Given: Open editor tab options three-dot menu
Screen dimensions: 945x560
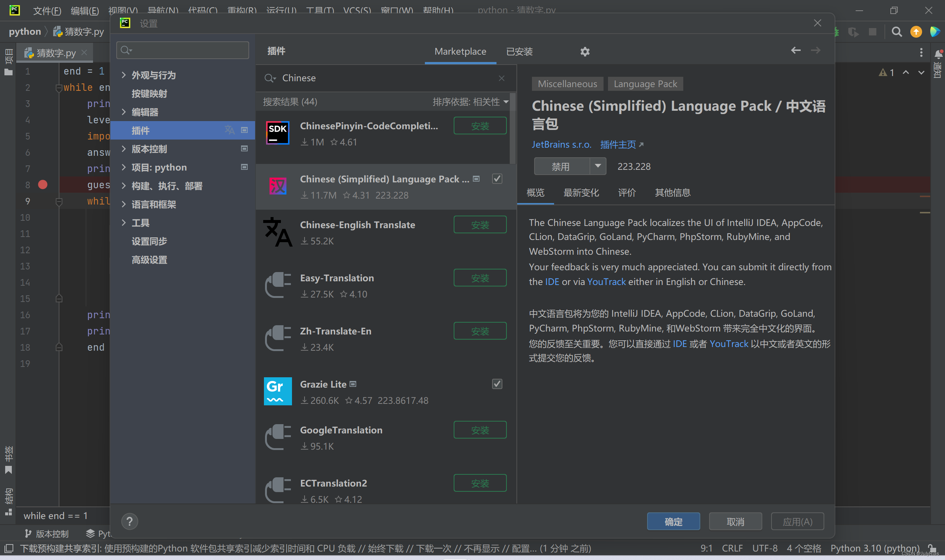Looking at the screenshot, I should pyautogui.click(x=921, y=52).
